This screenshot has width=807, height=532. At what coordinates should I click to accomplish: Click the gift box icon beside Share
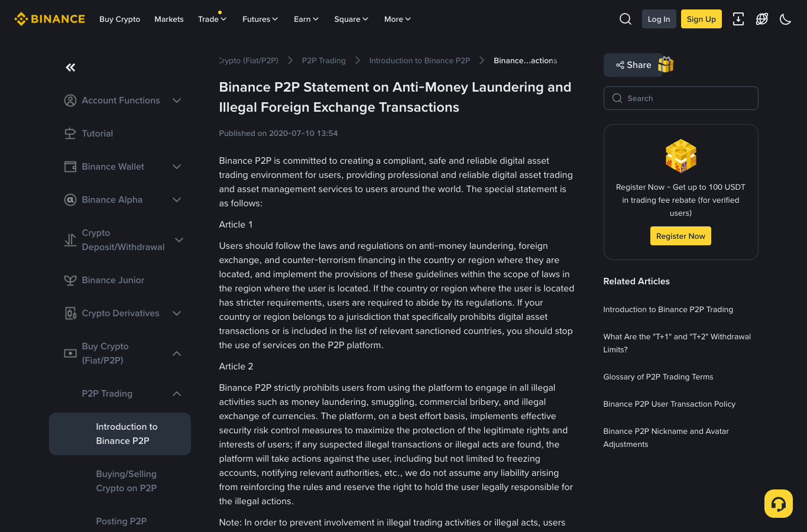pos(666,64)
